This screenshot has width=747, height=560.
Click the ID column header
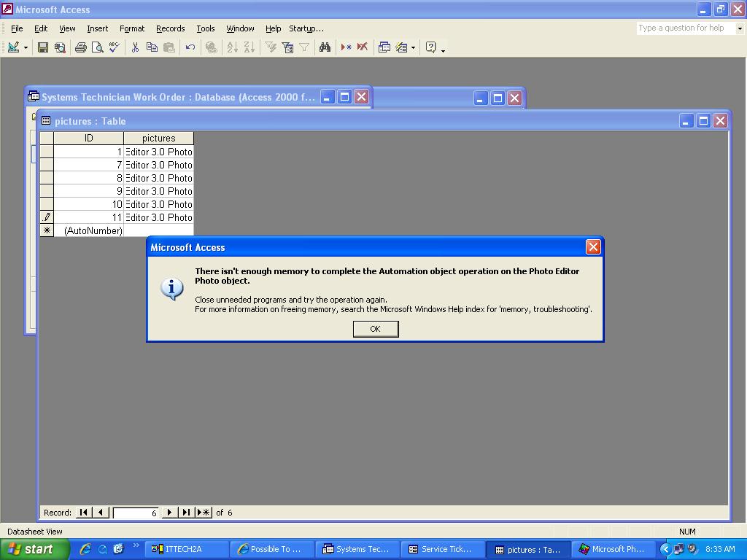88,138
